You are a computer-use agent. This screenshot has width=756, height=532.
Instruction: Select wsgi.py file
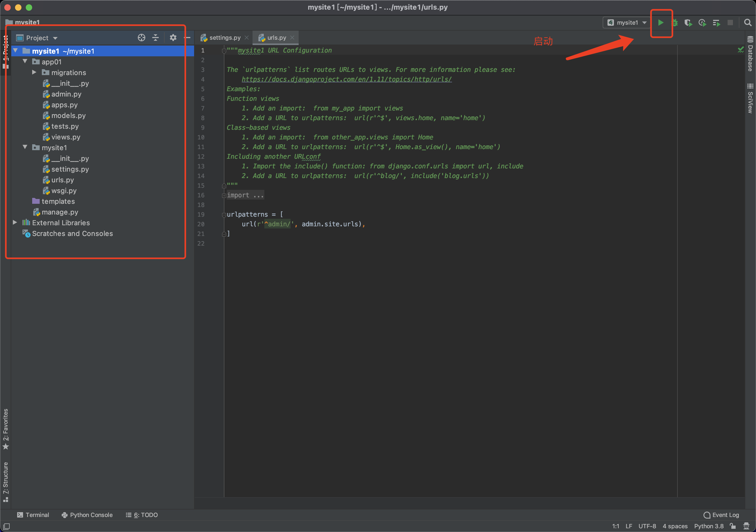pyautogui.click(x=60, y=191)
